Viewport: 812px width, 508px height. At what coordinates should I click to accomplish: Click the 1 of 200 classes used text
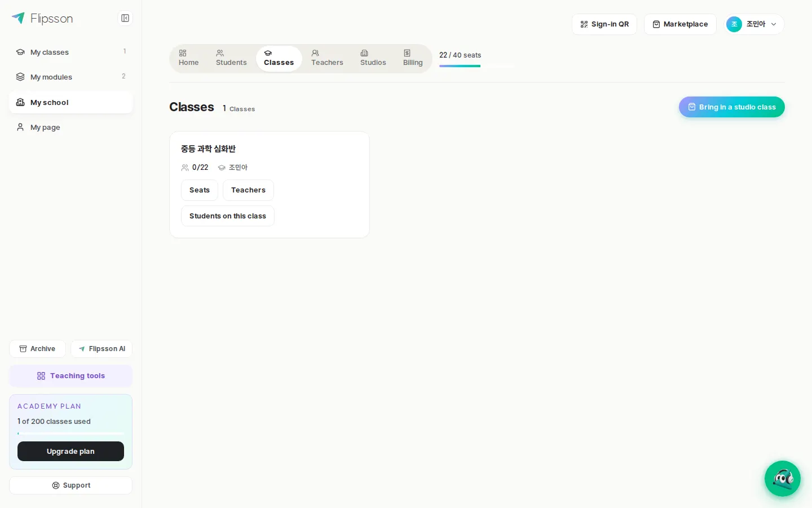54,422
